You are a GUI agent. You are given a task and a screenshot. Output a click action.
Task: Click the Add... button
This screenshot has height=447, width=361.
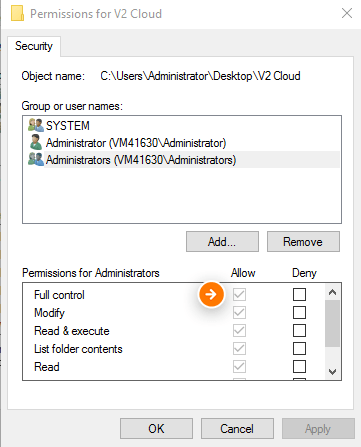click(x=222, y=241)
